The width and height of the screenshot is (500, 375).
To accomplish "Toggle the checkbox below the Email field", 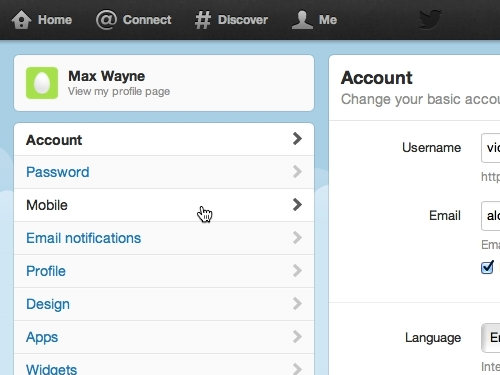I will (x=487, y=267).
